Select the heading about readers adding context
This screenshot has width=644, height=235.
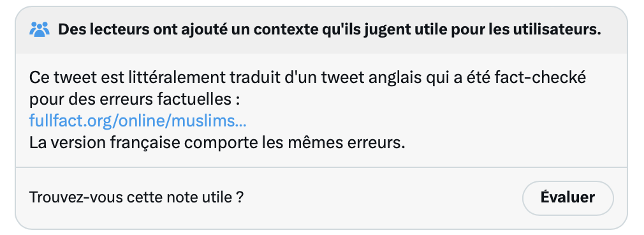click(x=330, y=29)
